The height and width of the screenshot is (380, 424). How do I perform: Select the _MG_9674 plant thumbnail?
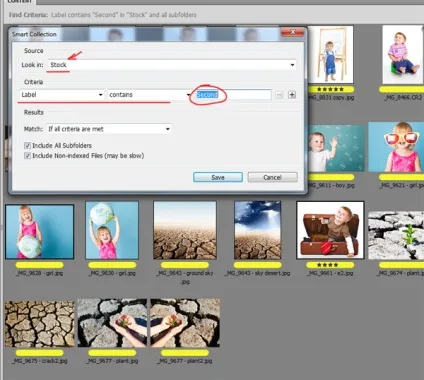click(396, 235)
